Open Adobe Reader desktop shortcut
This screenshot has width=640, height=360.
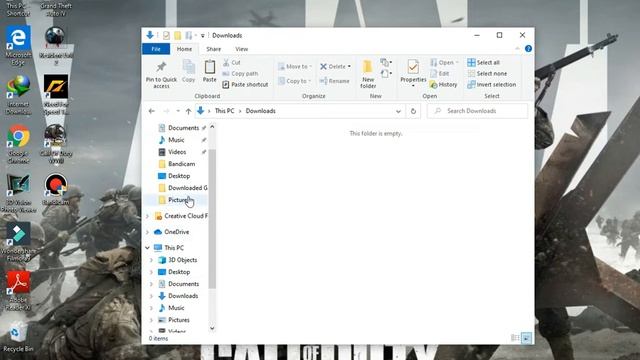coord(18,290)
